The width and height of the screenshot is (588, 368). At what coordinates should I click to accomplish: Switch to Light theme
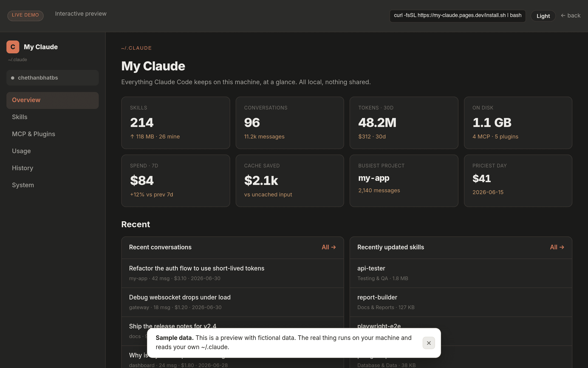coord(543,16)
